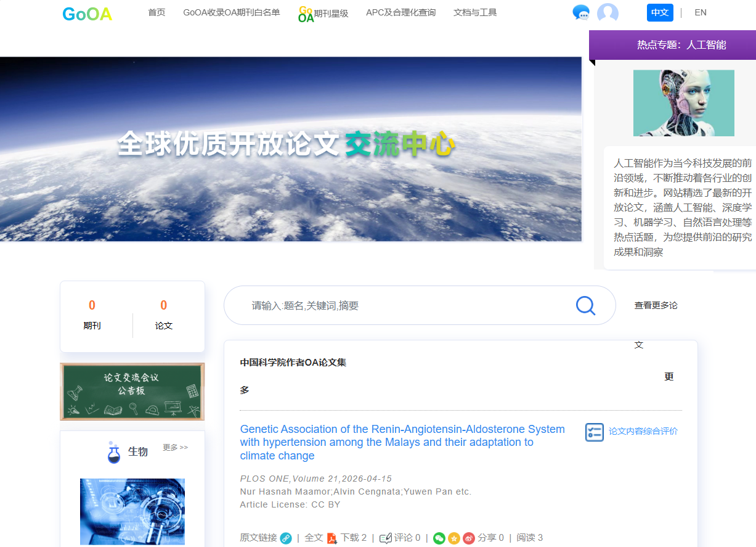
Task: Expand 更多 >> in the 生物 section
Action: pos(176,448)
